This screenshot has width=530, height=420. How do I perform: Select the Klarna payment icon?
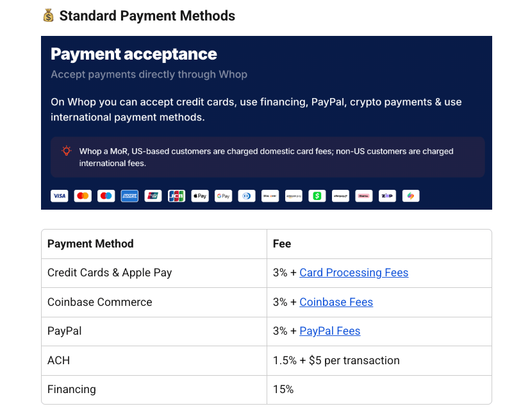[x=363, y=196]
